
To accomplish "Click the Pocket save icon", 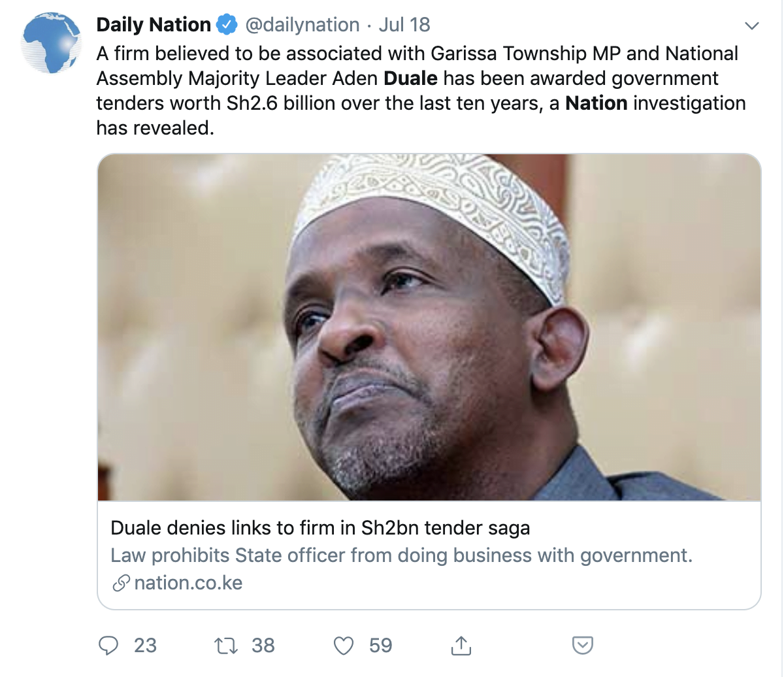I will point(582,646).
